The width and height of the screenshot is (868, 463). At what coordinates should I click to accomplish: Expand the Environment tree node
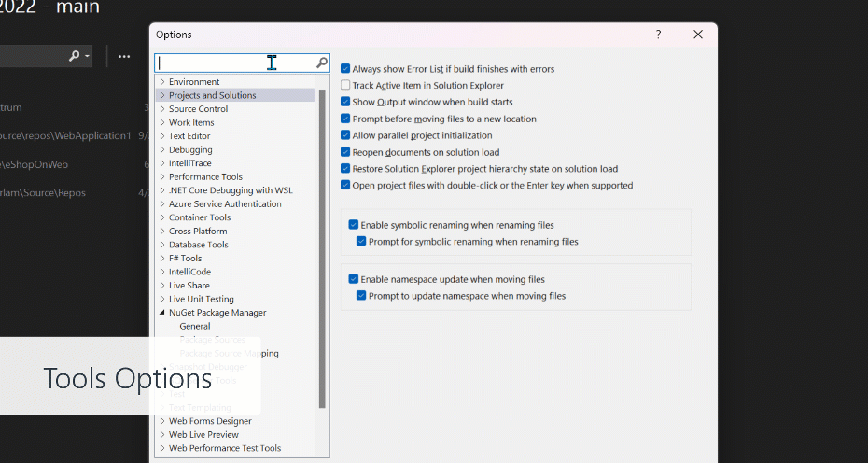(x=162, y=82)
